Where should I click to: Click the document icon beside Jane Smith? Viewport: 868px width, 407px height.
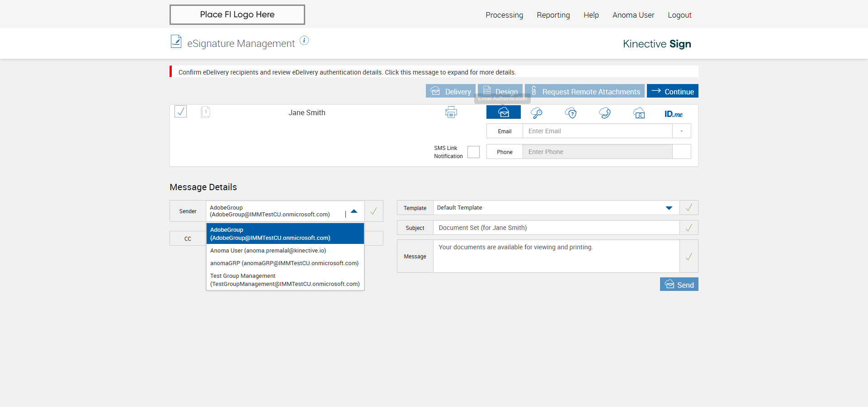[205, 112]
